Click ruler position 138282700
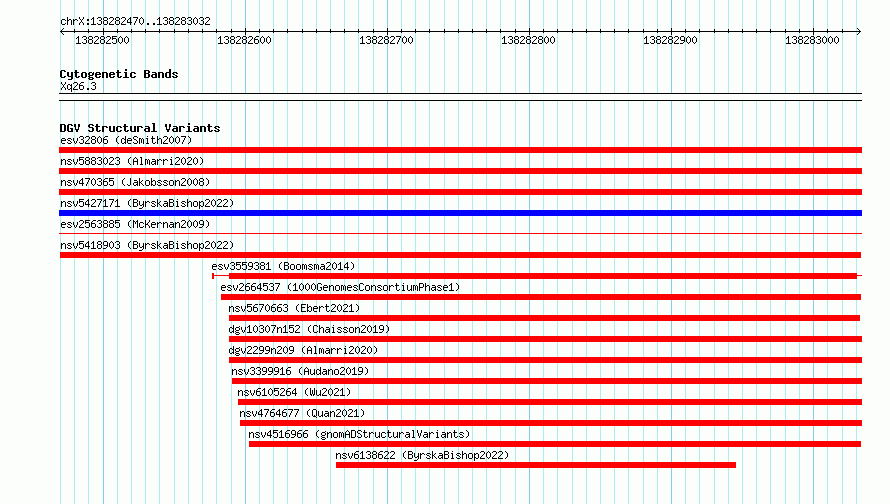This screenshot has width=890, height=504. pyautogui.click(x=386, y=40)
